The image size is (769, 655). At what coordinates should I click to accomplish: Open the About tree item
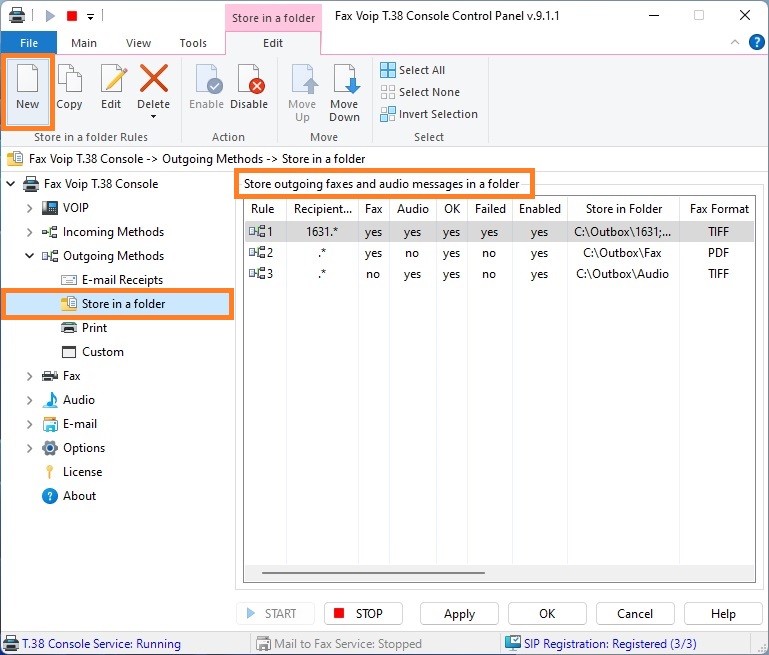click(x=69, y=496)
